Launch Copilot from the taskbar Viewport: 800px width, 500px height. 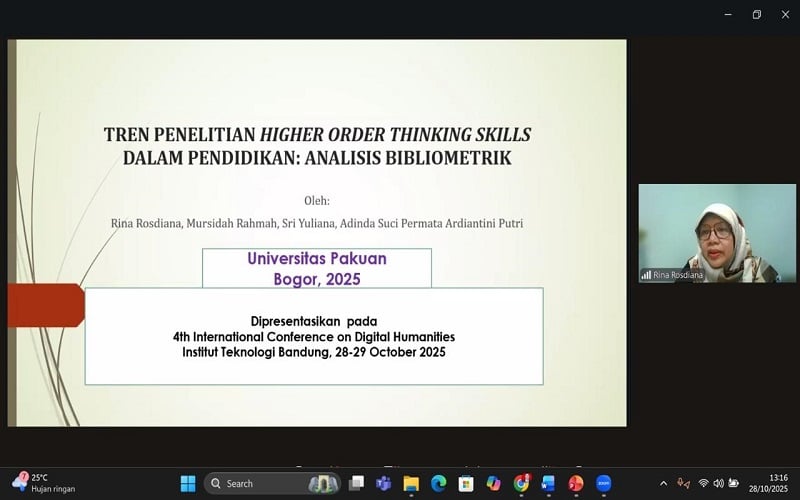tap(493, 484)
